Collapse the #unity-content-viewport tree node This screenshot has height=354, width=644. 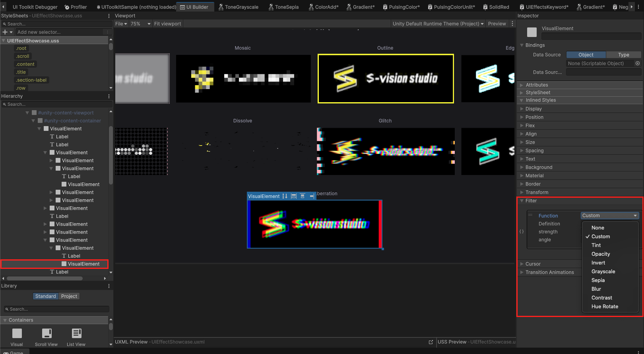coord(27,113)
